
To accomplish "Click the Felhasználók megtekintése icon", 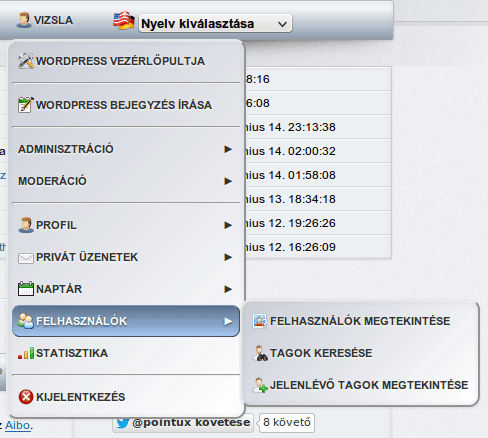I will [x=260, y=321].
